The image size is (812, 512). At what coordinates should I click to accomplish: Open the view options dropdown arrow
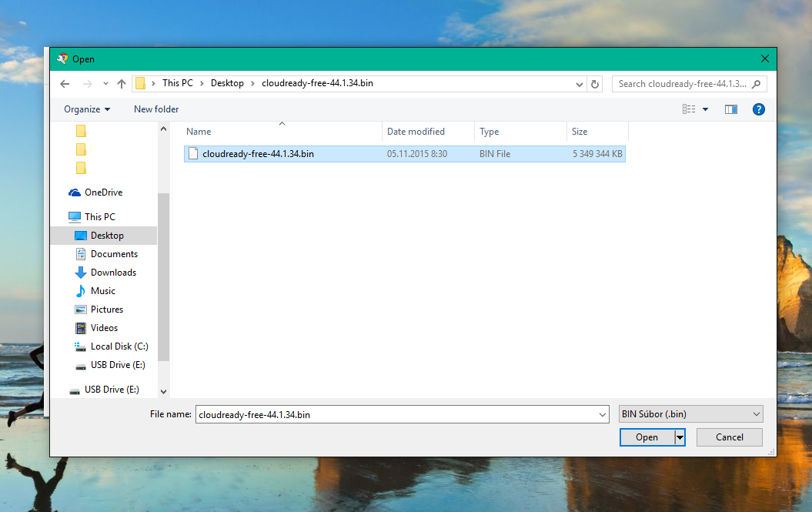[x=705, y=109]
